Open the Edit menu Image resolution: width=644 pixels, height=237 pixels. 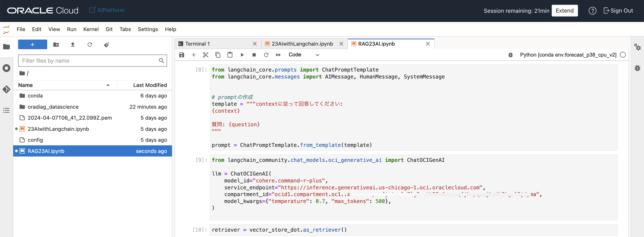[x=37, y=29]
